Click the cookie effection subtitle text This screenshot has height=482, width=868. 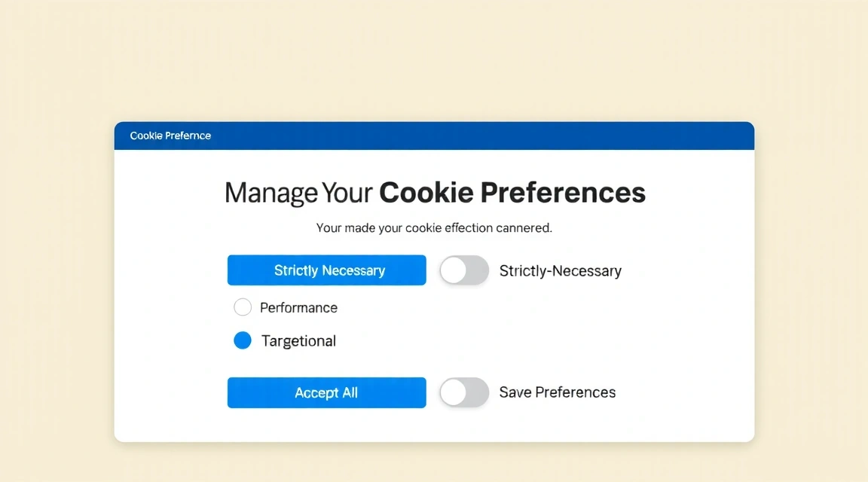tap(434, 227)
